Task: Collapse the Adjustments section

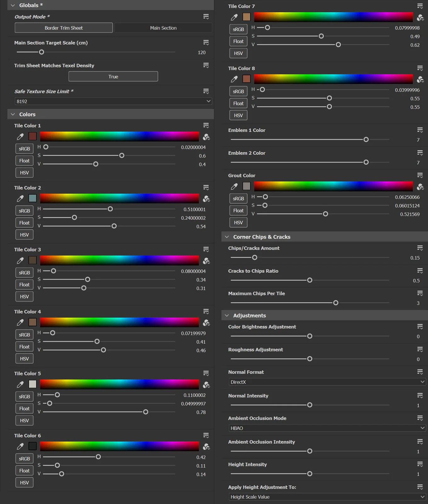Action: pos(227,316)
